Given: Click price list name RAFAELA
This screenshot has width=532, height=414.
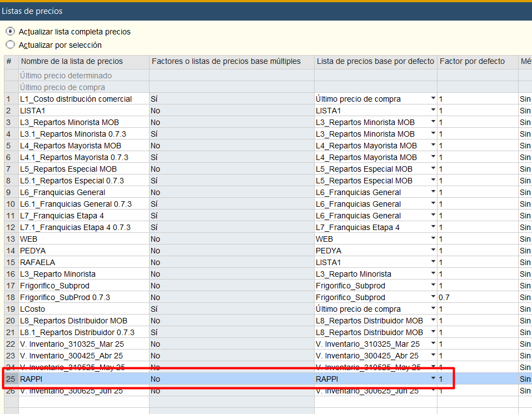Looking at the screenshot, I should (x=37, y=262).
